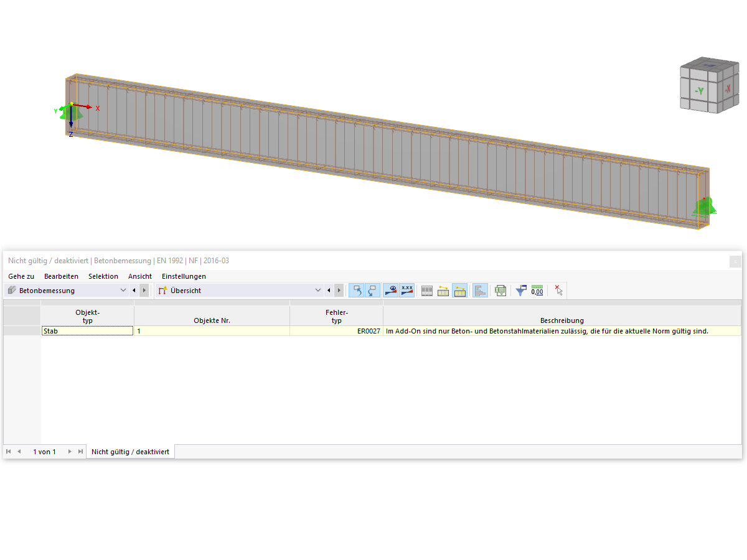Go to previous table page
The height and width of the screenshot is (560, 747).
(x=19, y=452)
